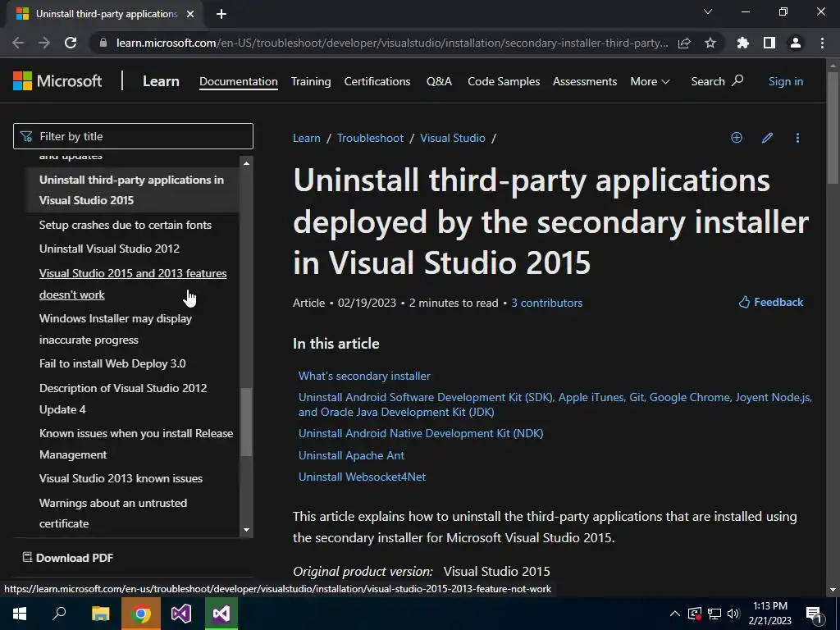Open the Windows Start button
Image resolution: width=840 pixels, height=630 pixels.
(20, 614)
